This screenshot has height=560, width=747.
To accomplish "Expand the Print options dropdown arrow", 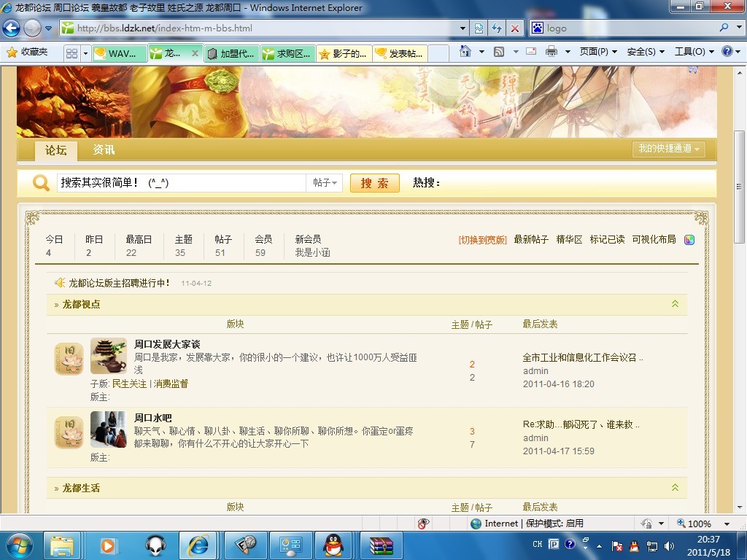I will (x=568, y=52).
